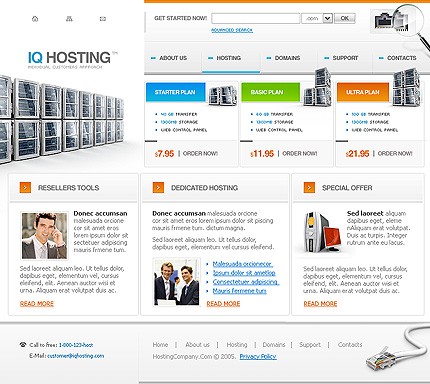
Task: Click the envelope mail icon
Action: [x=103, y=19]
